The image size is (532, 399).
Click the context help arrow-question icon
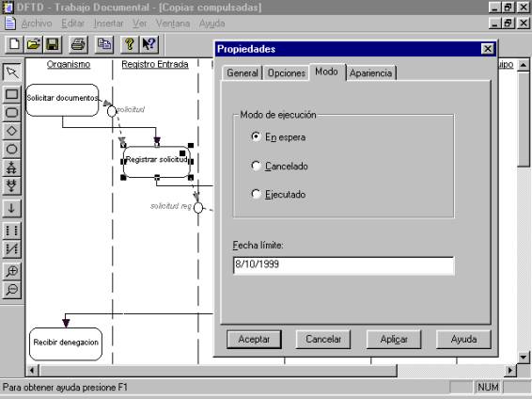pyautogui.click(x=149, y=44)
